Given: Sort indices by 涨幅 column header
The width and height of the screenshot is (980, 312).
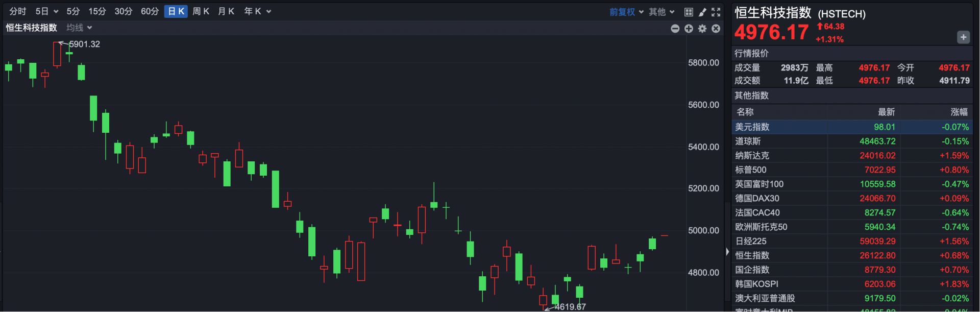Looking at the screenshot, I should pos(959,112).
